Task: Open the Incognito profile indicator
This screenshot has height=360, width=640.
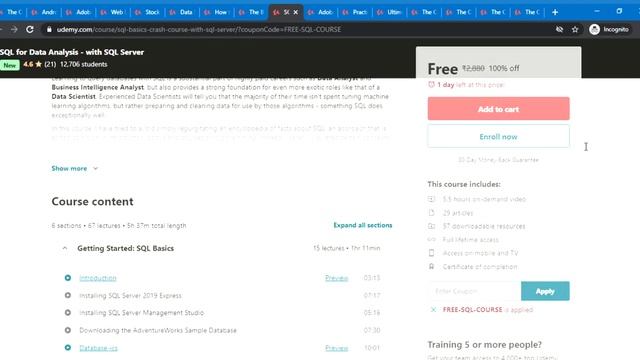Action: (x=609, y=29)
